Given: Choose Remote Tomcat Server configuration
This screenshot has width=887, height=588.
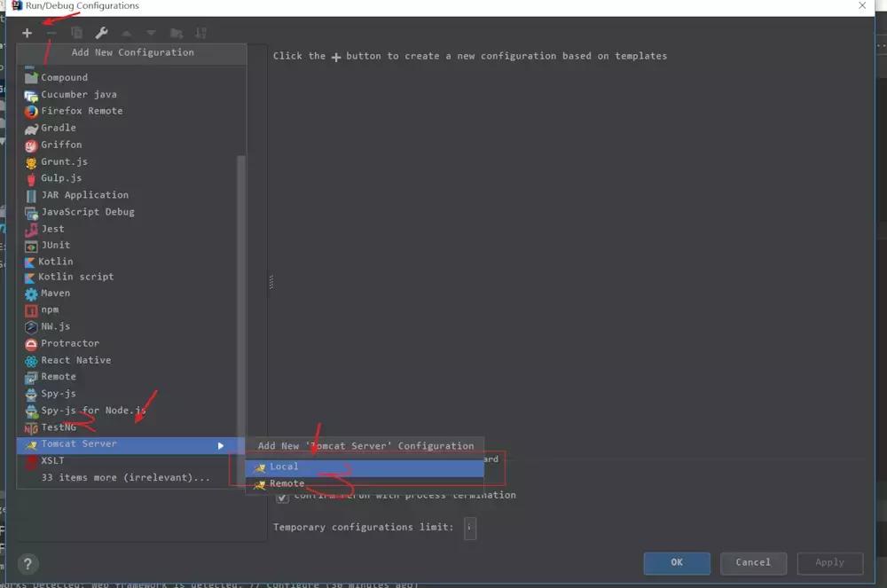Looking at the screenshot, I should (x=365, y=484).
